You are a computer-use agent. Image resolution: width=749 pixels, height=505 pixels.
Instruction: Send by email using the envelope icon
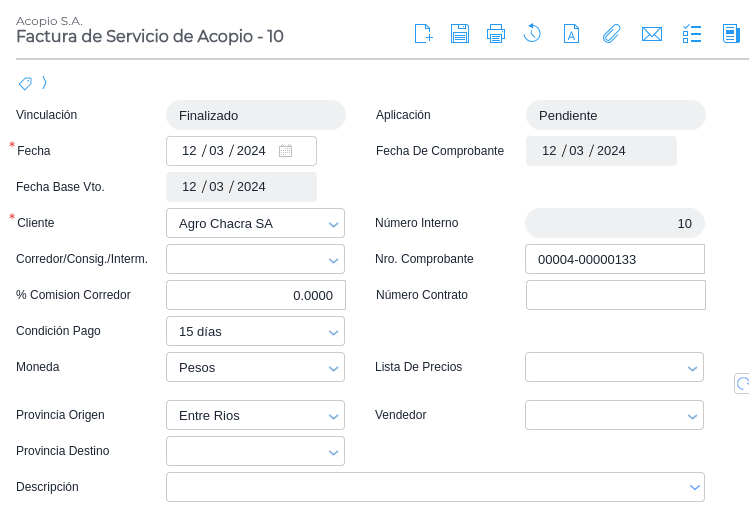click(x=652, y=34)
